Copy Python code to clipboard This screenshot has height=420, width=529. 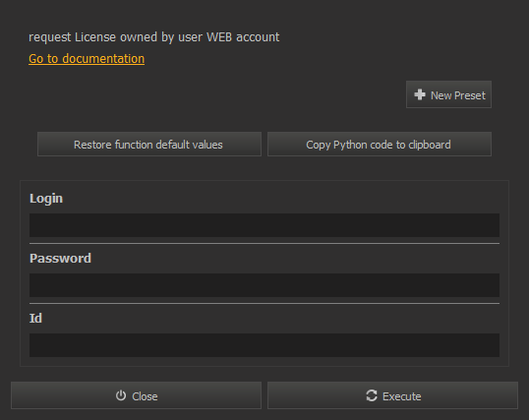click(380, 145)
